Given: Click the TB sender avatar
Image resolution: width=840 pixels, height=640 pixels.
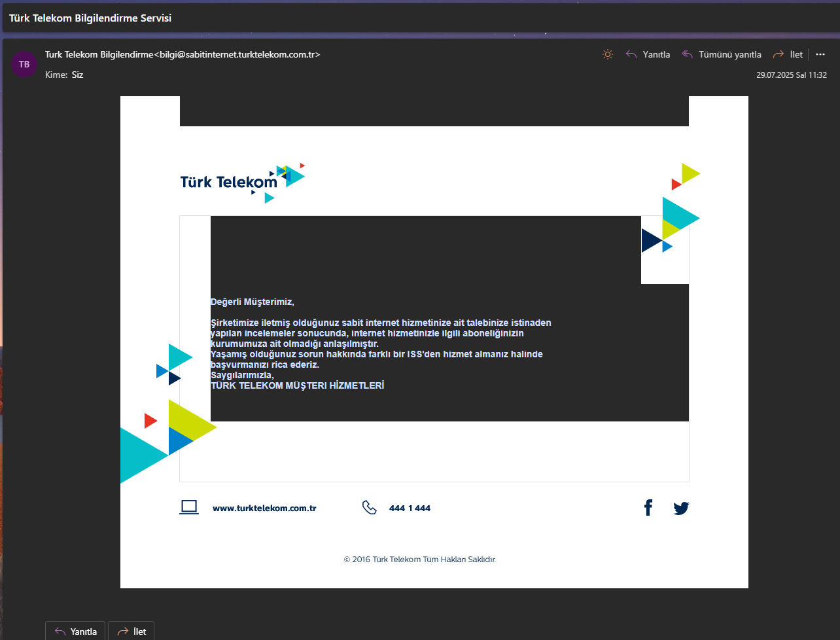Looking at the screenshot, I should coord(24,64).
